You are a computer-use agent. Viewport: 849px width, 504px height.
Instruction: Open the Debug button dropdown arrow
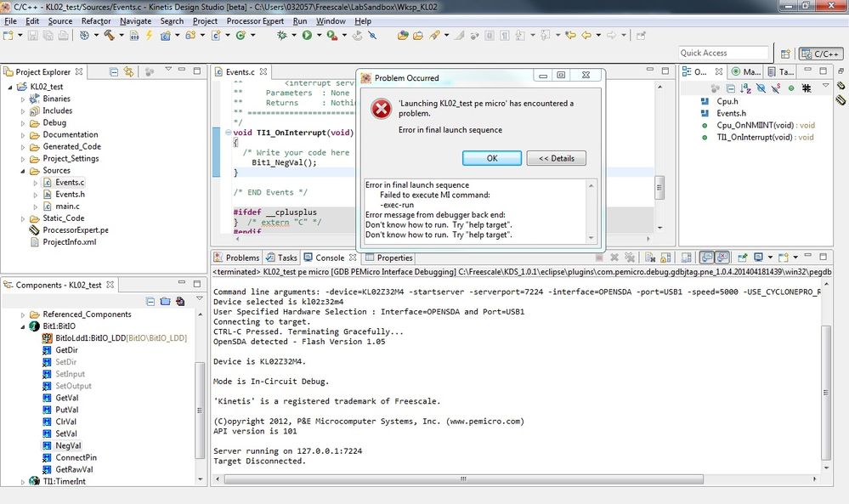point(294,35)
